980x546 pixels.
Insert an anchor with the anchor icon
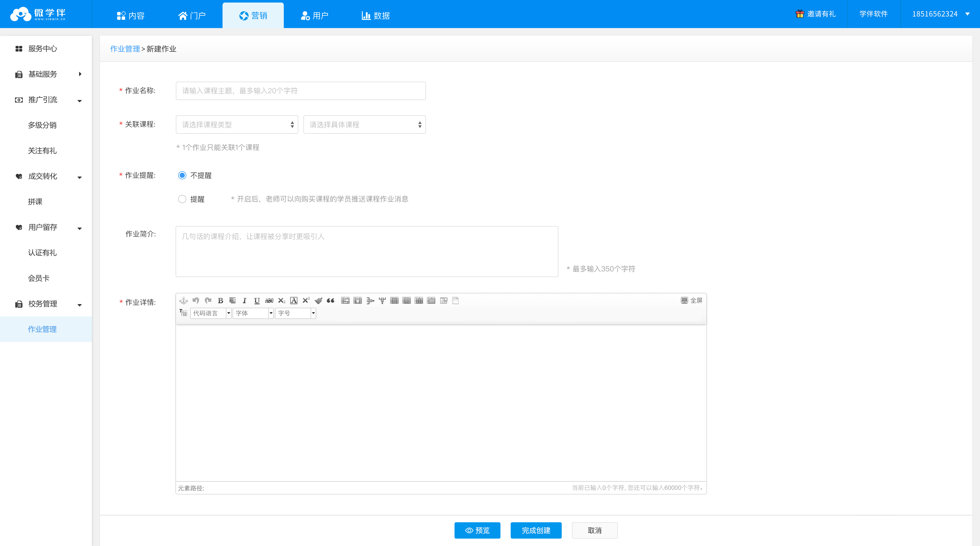tap(183, 300)
